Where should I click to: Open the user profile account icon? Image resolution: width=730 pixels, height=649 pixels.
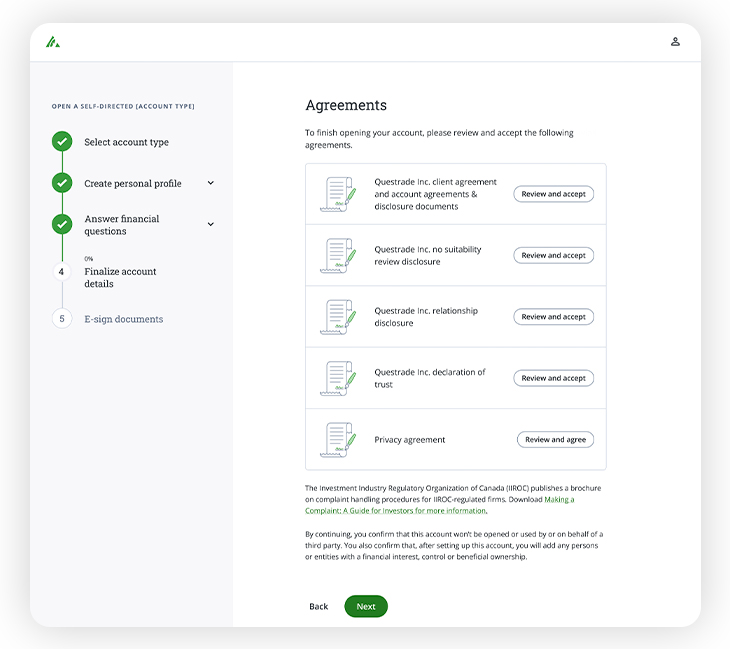point(675,42)
